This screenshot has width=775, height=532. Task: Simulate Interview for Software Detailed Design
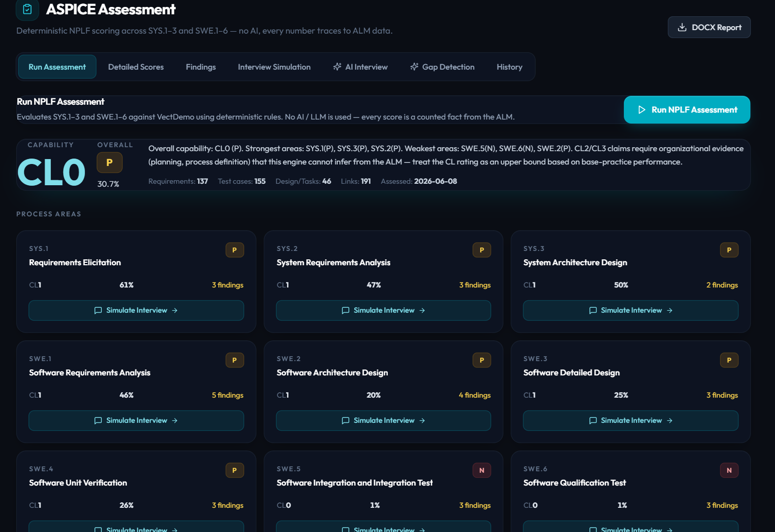tap(631, 420)
